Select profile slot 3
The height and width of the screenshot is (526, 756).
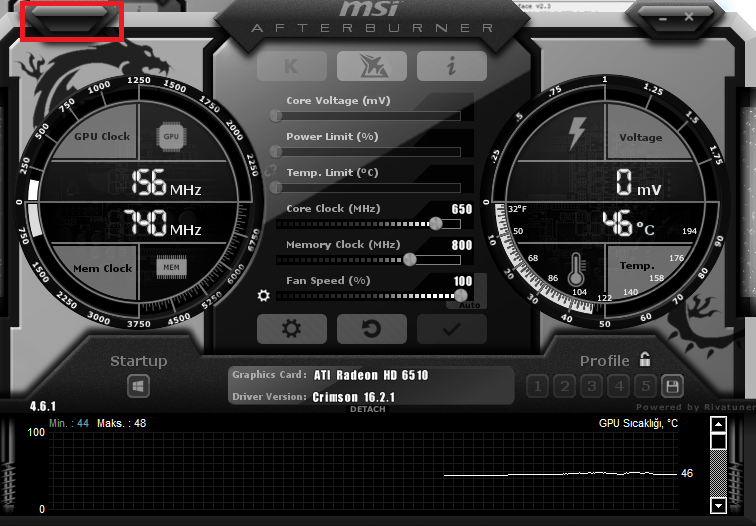coord(592,386)
